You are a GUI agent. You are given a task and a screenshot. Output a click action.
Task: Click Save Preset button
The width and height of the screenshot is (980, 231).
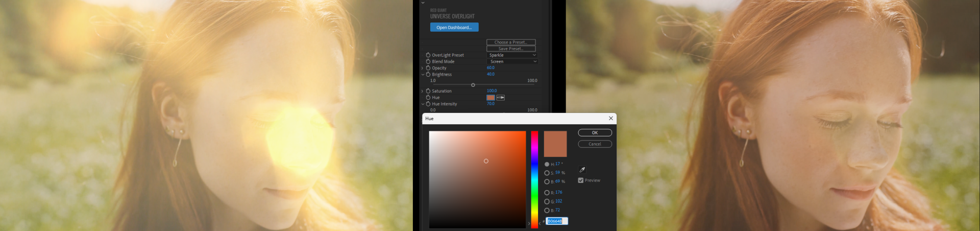(511, 49)
